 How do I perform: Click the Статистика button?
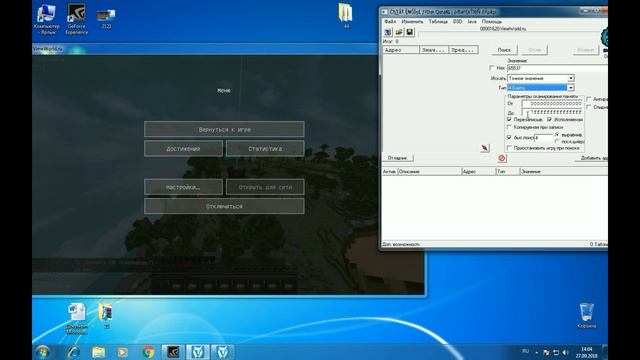265,149
